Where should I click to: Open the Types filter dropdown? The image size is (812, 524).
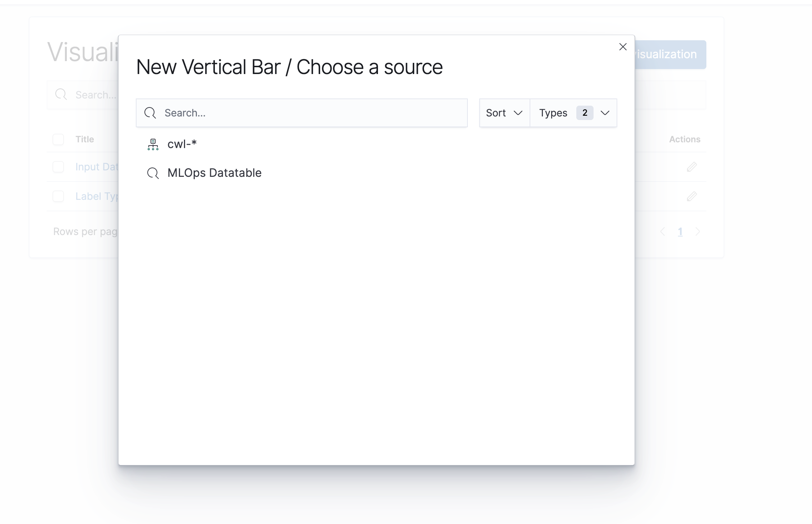(573, 113)
